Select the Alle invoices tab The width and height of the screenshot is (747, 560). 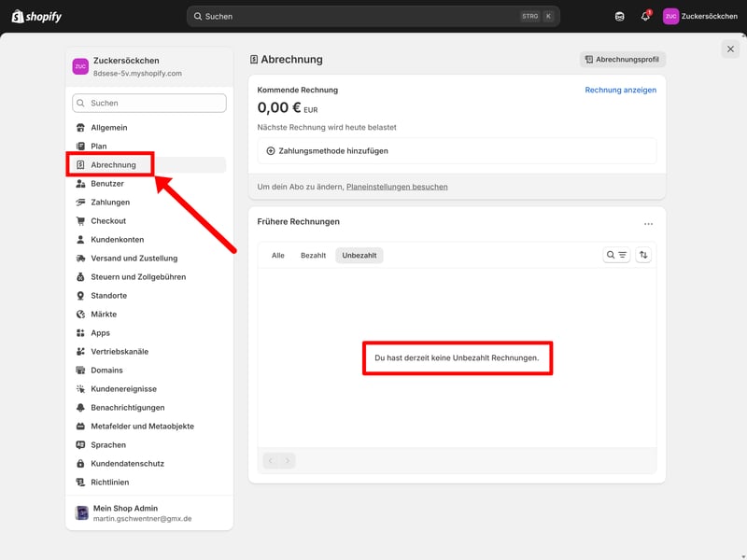pyautogui.click(x=277, y=255)
